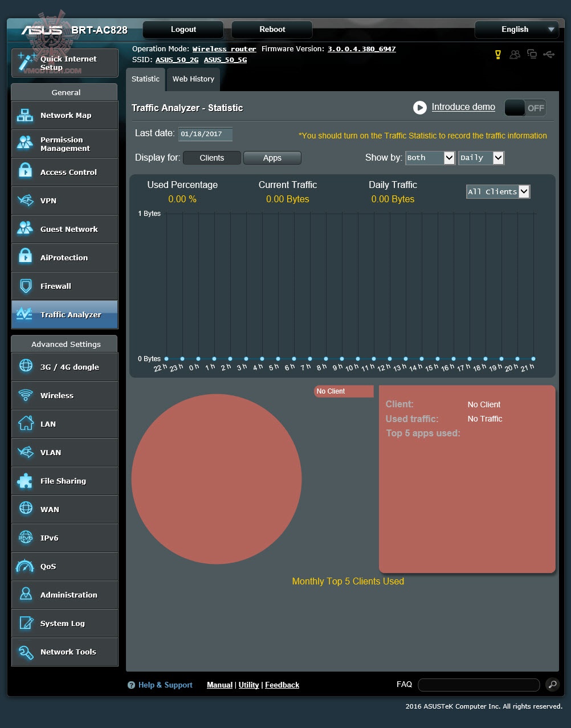Open the Introduce demo link

463,107
